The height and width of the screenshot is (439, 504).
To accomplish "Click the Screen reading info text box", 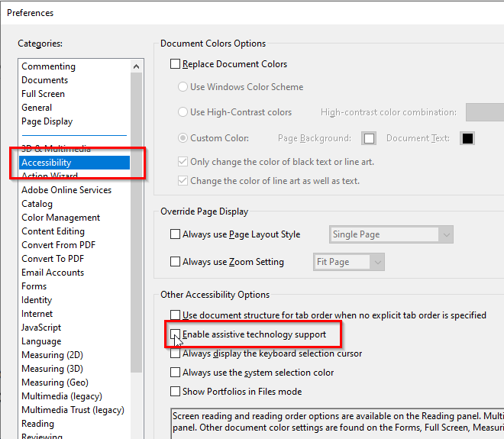I will [338, 424].
